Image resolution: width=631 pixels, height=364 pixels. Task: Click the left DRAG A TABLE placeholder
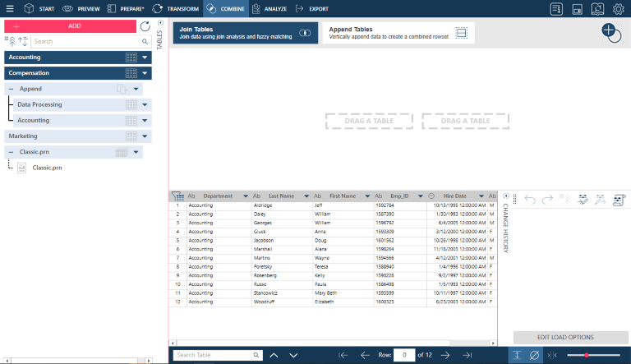(369, 121)
